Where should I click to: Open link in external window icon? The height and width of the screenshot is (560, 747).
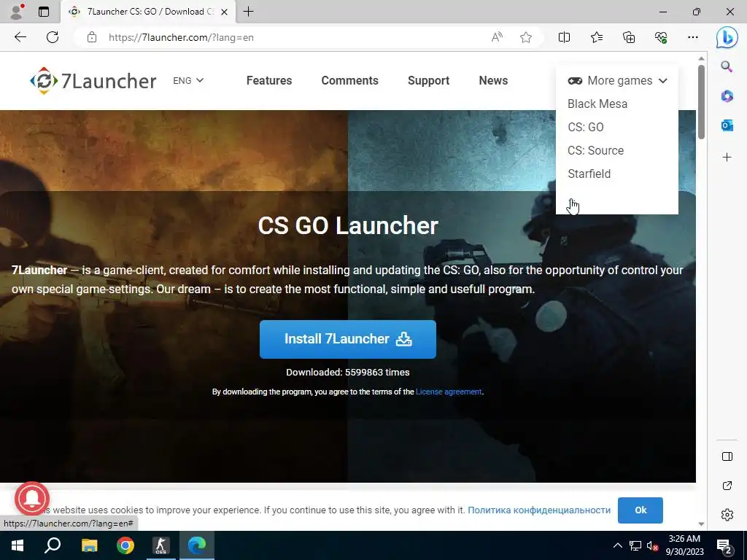pos(727,486)
